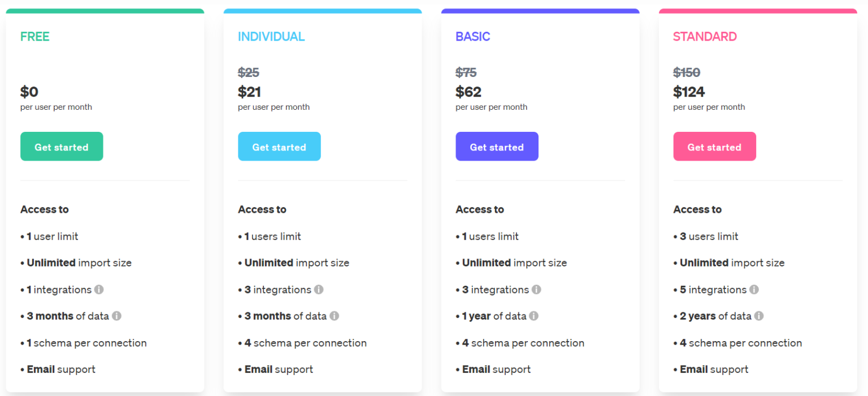Click the Email support line under Basic
The width and height of the screenshot is (868, 396).
tap(493, 369)
